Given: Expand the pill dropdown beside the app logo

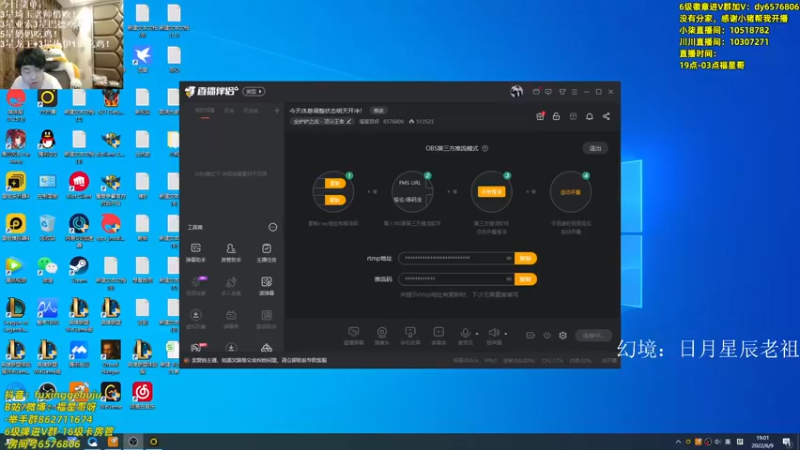Looking at the screenshot, I should click(254, 91).
